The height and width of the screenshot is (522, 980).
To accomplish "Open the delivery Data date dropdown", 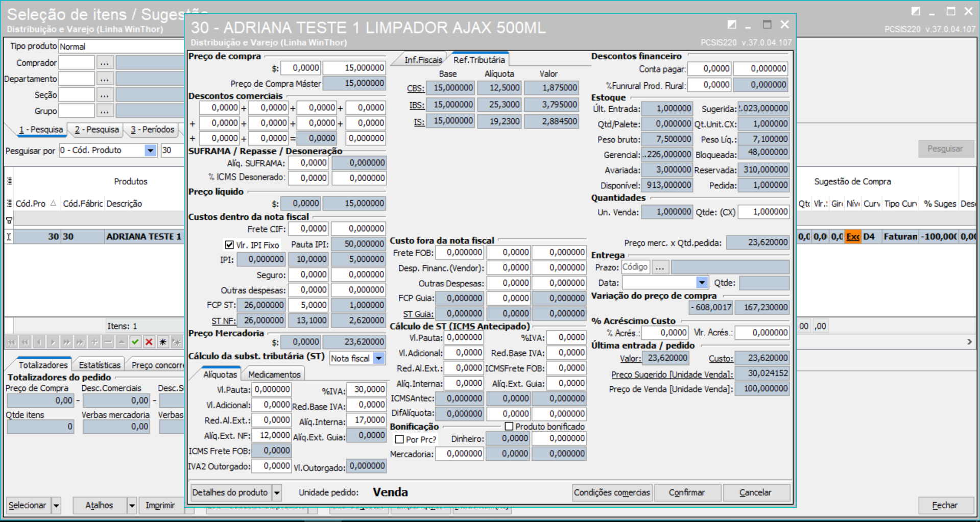I will (702, 283).
